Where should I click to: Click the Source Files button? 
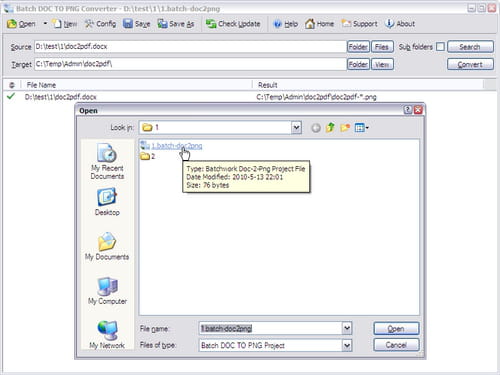pos(382,47)
